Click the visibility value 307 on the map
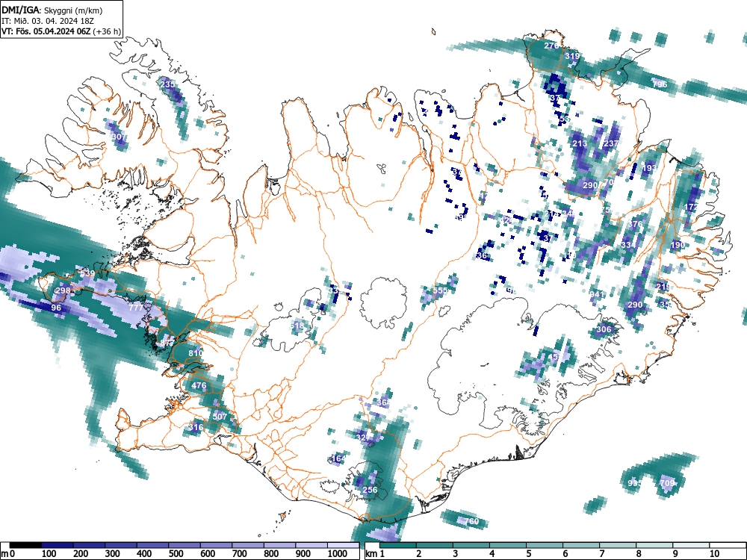This screenshot has height=560, width=747. (x=119, y=137)
